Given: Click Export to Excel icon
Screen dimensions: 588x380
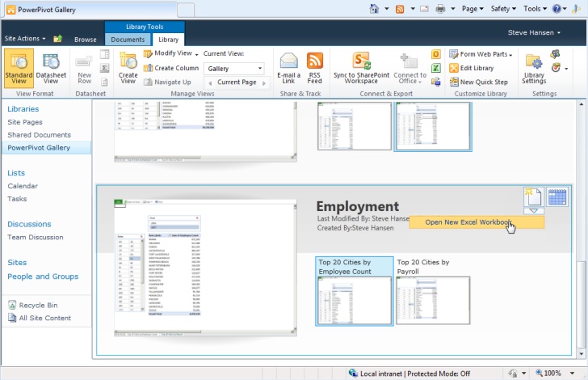Looking at the screenshot, I should pos(436,68).
